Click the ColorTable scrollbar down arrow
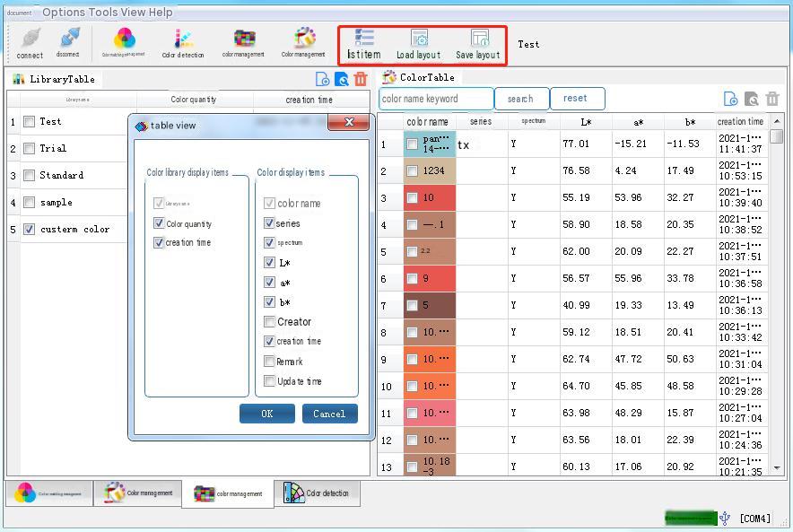 click(777, 468)
